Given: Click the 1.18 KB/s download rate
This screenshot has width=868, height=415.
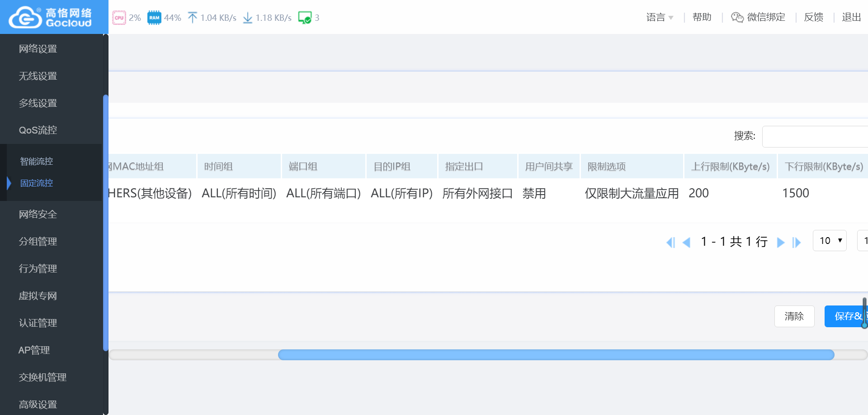Looking at the screenshot, I should click(x=274, y=18).
